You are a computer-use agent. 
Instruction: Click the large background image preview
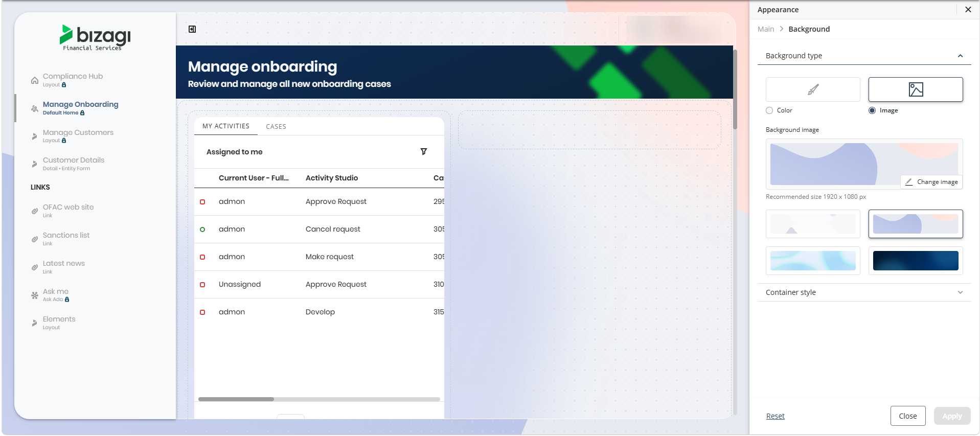tap(864, 164)
